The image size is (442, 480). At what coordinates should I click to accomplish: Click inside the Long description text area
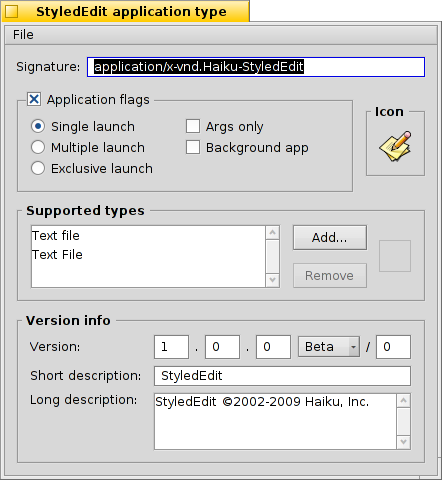tap(275, 421)
